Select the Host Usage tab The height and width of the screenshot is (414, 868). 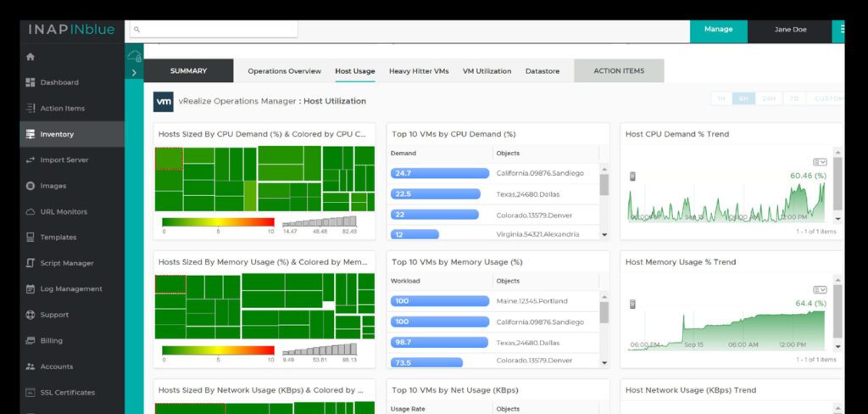pos(355,71)
